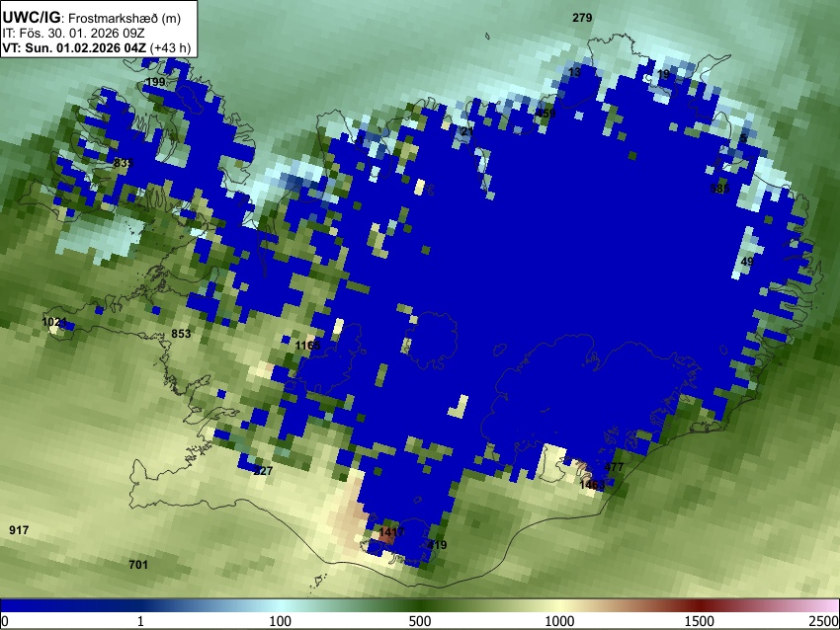This screenshot has height=630, width=840.
Task: Click the map value 1165
Action: [308, 346]
